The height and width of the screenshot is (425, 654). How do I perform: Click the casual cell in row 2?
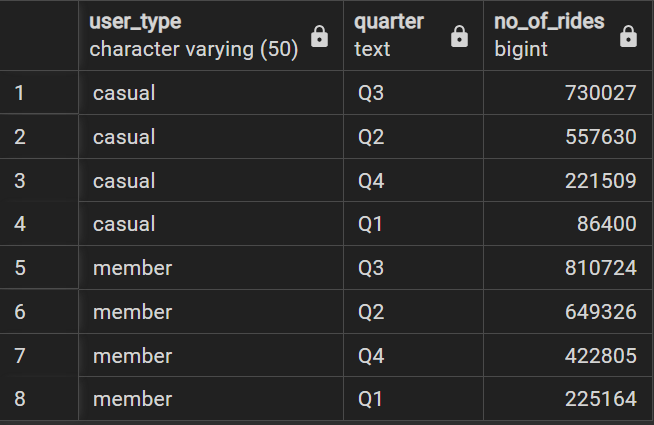pos(211,137)
